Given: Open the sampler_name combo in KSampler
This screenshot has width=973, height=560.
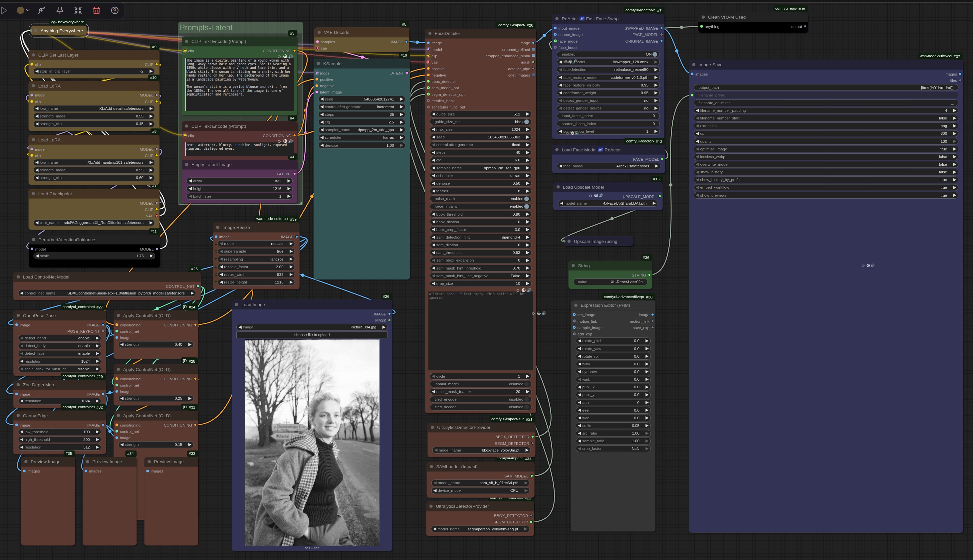Looking at the screenshot, I should click(x=362, y=130).
